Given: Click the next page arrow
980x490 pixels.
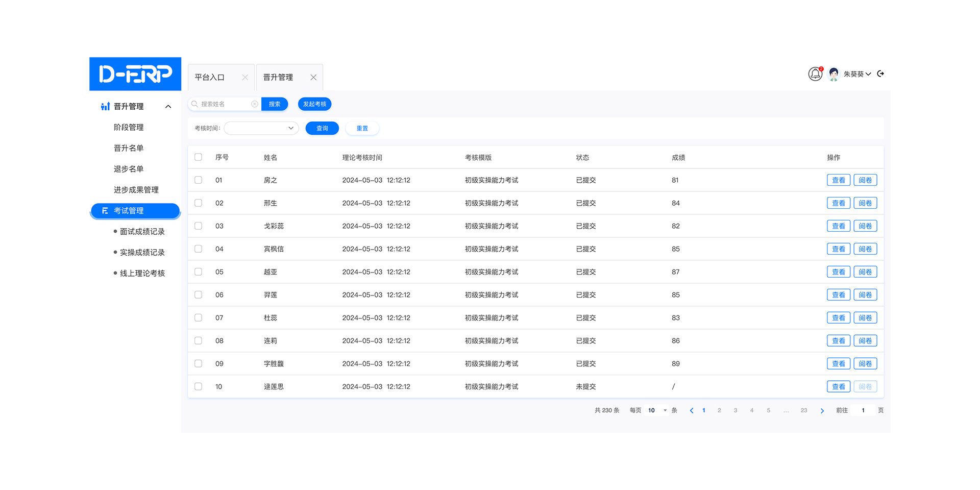Looking at the screenshot, I should 822,410.
